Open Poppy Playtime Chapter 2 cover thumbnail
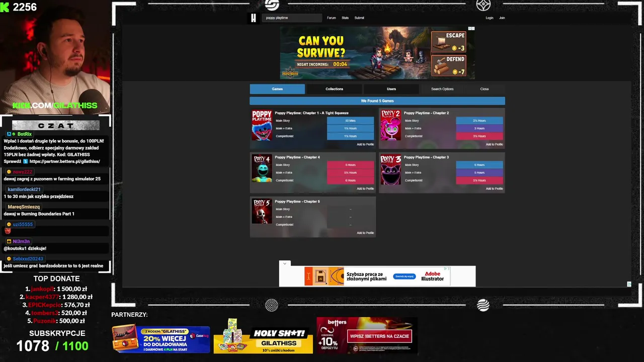The width and height of the screenshot is (644, 362). coord(391,125)
